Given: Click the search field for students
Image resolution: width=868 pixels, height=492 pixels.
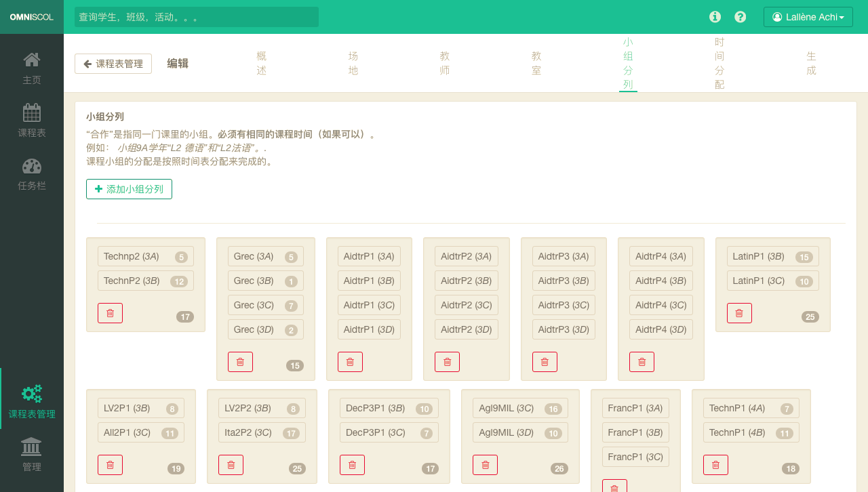Looking at the screenshot, I should pyautogui.click(x=197, y=17).
